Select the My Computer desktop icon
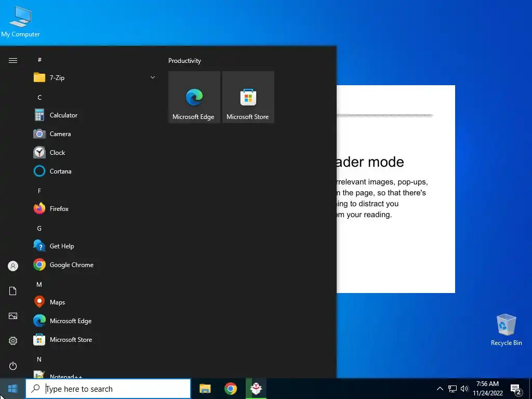The width and height of the screenshot is (532, 399). tap(20, 22)
